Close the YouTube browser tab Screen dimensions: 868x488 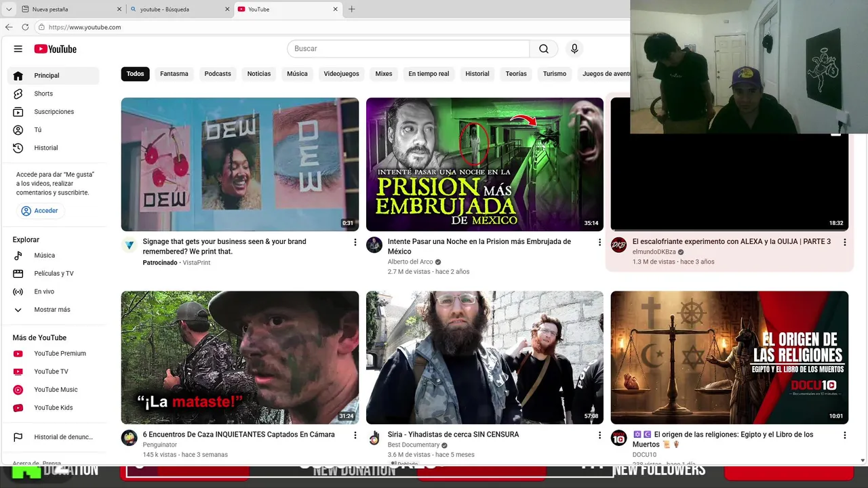click(335, 9)
